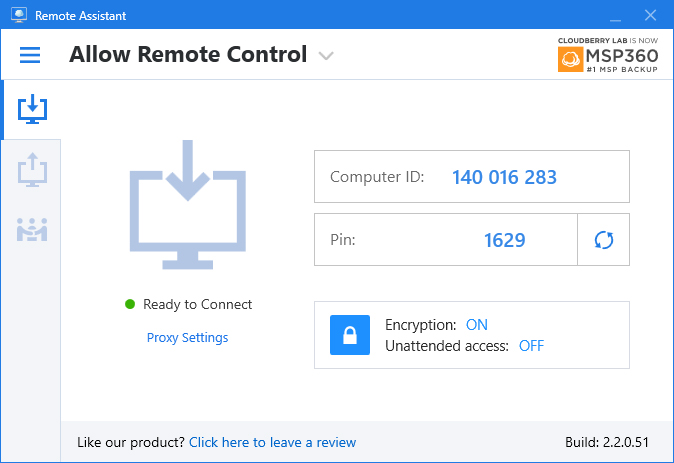Screen dimensions: 674x463
Task: Click here to leave a review link
Action: point(272,442)
